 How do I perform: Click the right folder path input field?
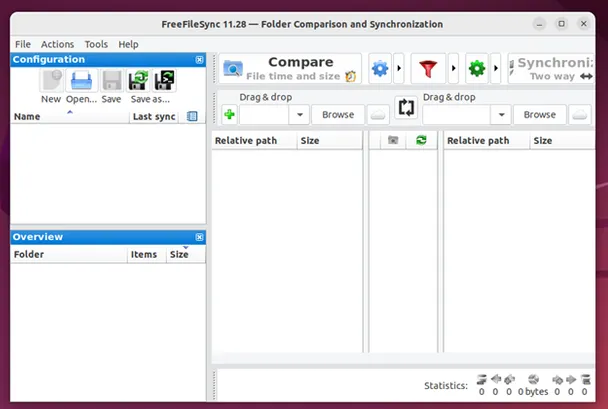tap(456, 115)
